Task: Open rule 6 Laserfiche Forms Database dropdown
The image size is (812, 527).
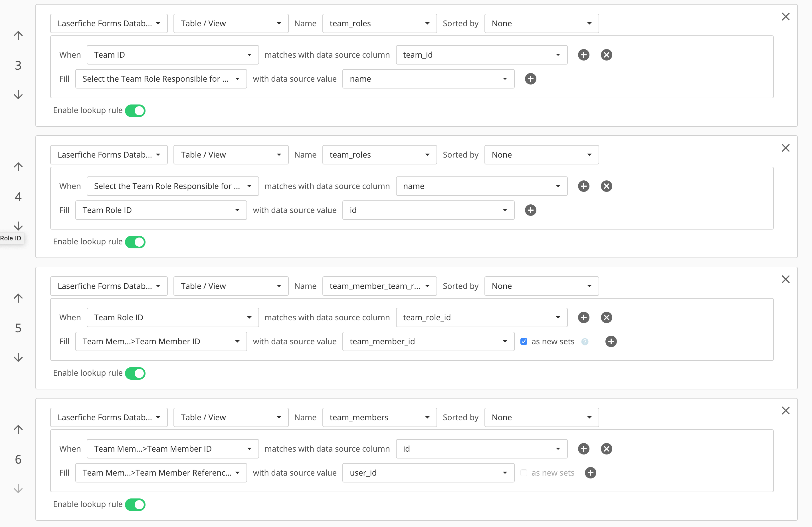Action: [x=109, y=417]
